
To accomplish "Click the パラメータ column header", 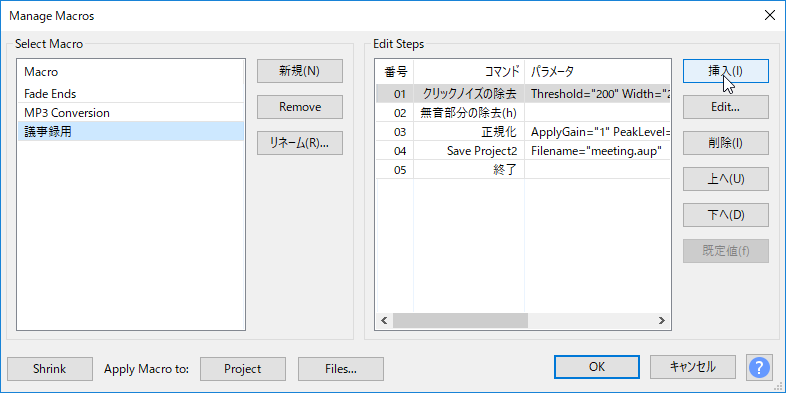I will tap(597, 72).
